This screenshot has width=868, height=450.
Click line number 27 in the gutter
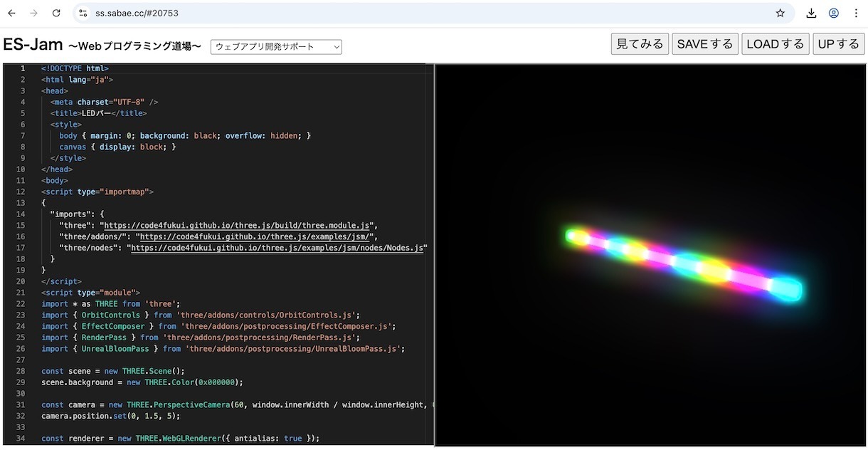[x=21, y=360]
